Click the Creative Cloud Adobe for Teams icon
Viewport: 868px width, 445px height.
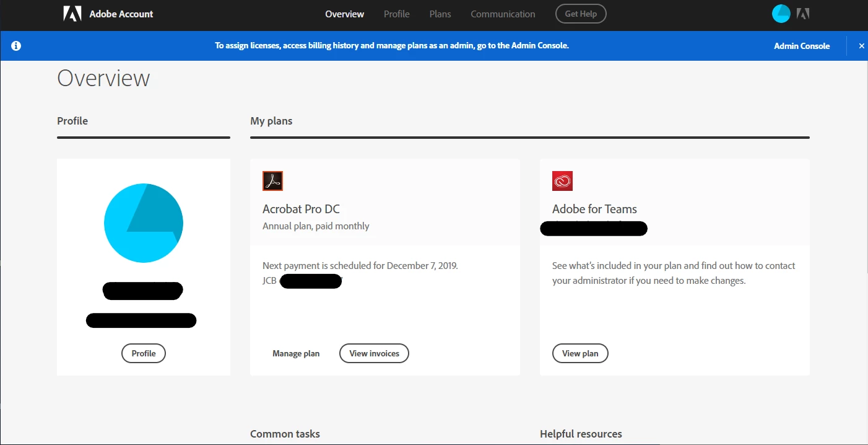tap(562, 181)
